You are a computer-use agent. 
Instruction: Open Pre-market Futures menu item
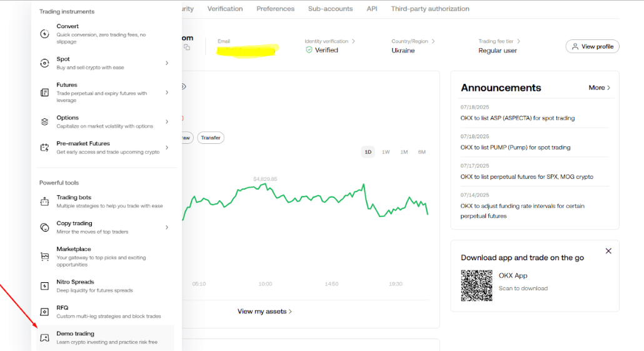(105, 148)
